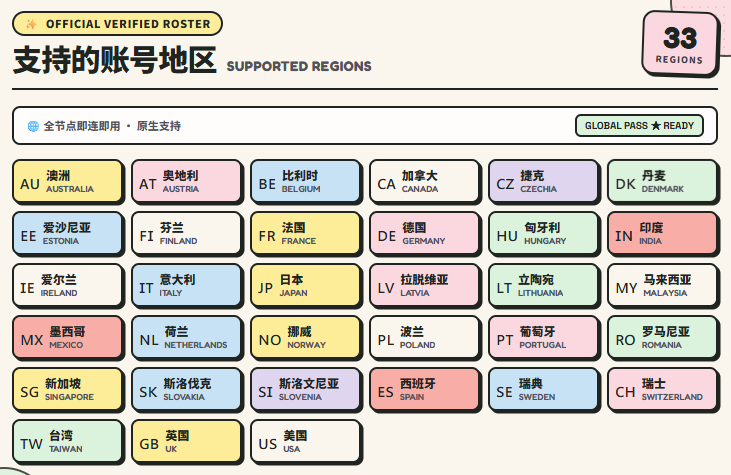Click the UK 英国 region card
The height and width of the screenshot is (475, 731).
click(x=186, y=441)
